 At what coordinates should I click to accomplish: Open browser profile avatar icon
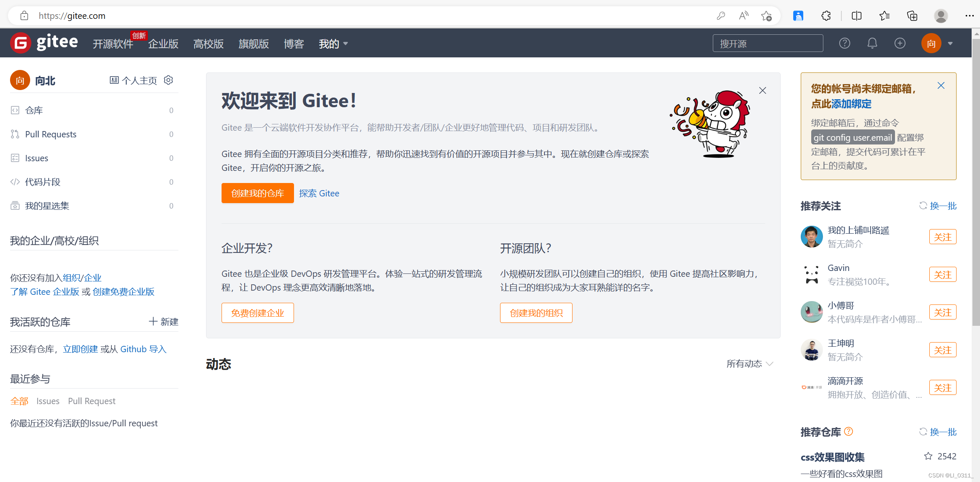(941, 16)
